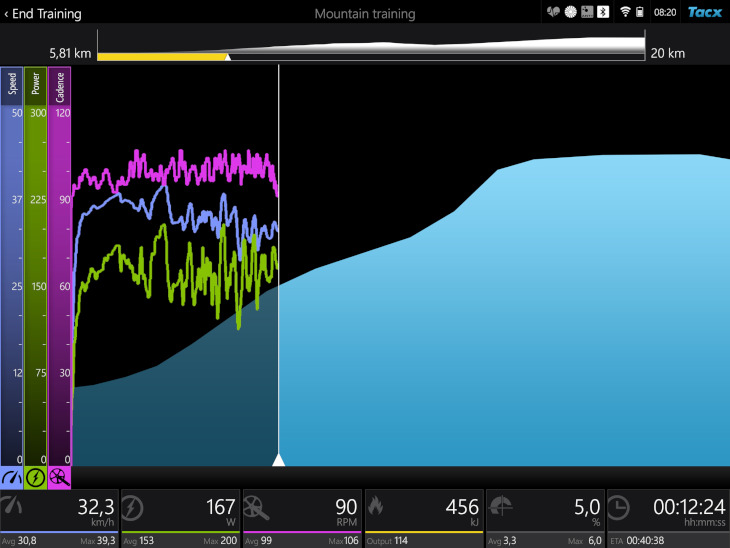
Task: Click the Avg 3,3 slope label
Action: [502, 541]
